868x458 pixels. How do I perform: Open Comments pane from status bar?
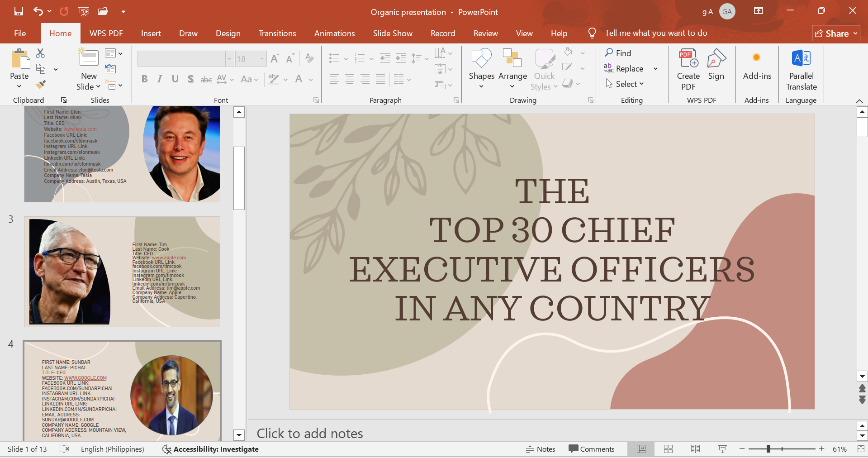coord(592,449)
